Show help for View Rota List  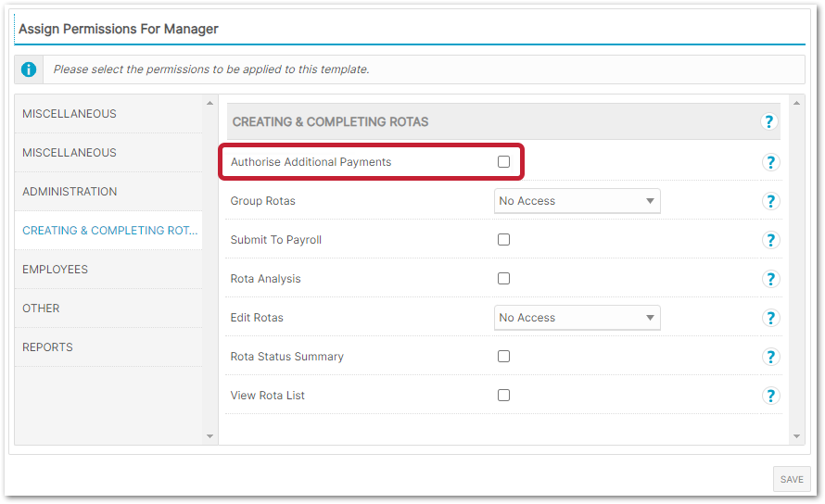(x=769, y=396)
